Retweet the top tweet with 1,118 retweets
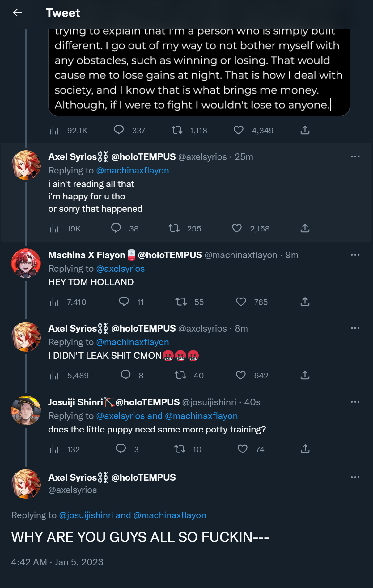The image size is (373, 588). pos(177,130)
